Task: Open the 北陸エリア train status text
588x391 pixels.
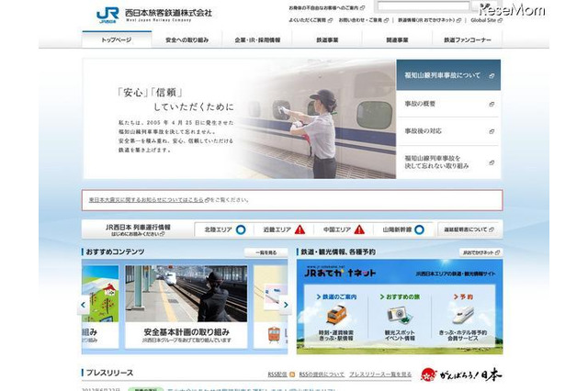Action: point(219,229)
